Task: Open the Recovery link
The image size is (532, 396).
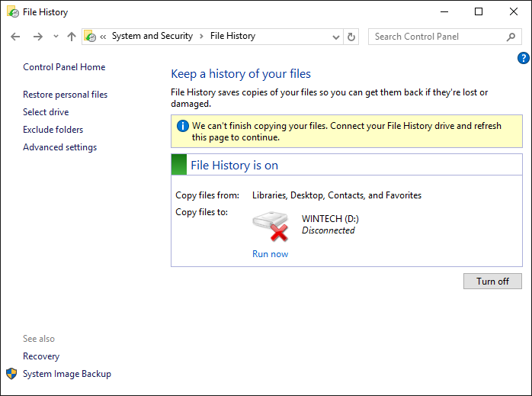Action: point(41,356)
